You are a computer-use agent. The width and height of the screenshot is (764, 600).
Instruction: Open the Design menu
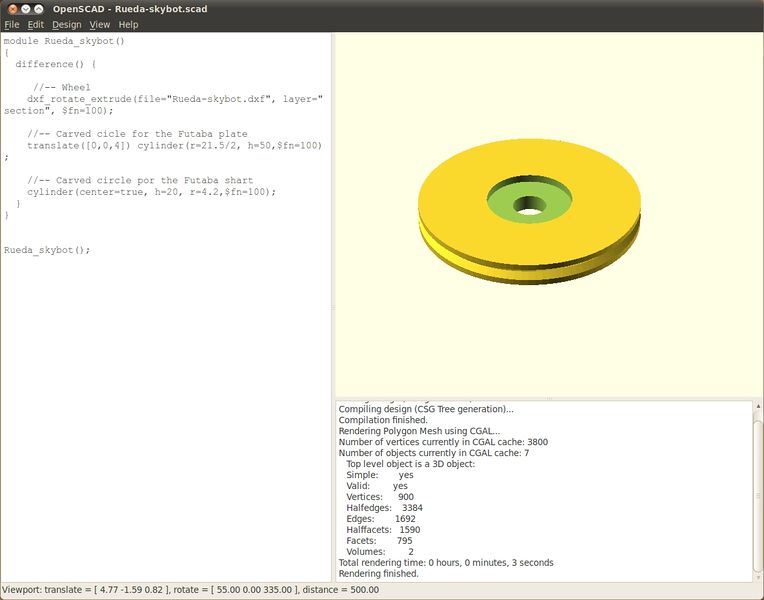tap(67, 24)
